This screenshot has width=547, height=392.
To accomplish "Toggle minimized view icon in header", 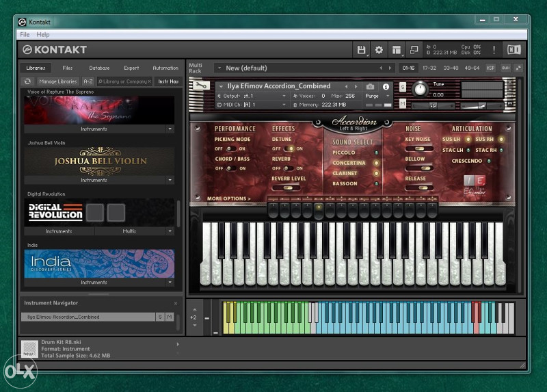I will [414, 50].
